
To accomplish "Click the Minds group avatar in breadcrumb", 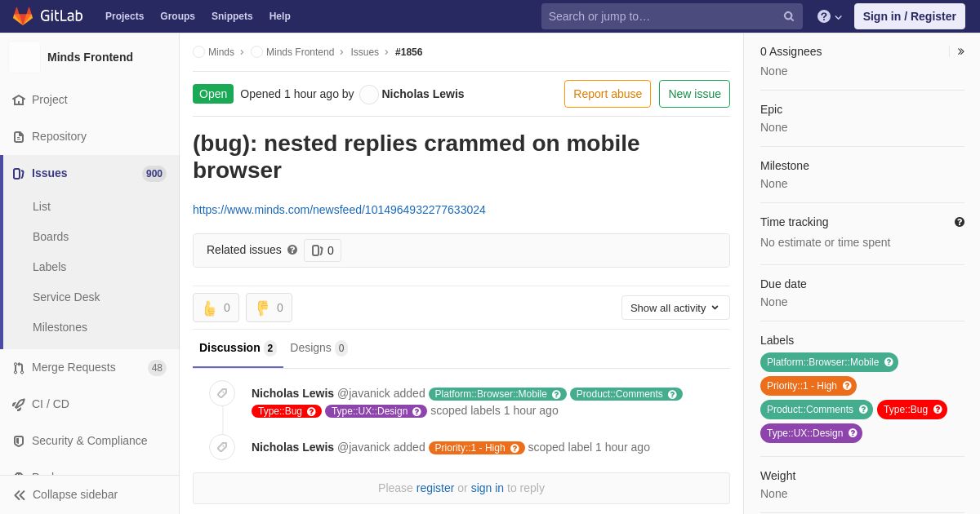I will (x=199, y=52).
